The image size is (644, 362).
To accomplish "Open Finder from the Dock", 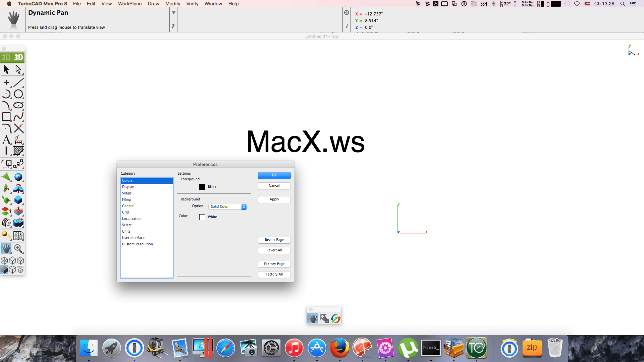I will tap(89, 348).
